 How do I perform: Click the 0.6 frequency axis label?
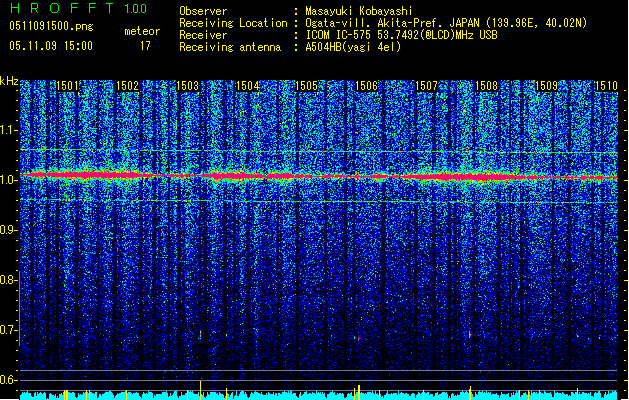(9, 380)
